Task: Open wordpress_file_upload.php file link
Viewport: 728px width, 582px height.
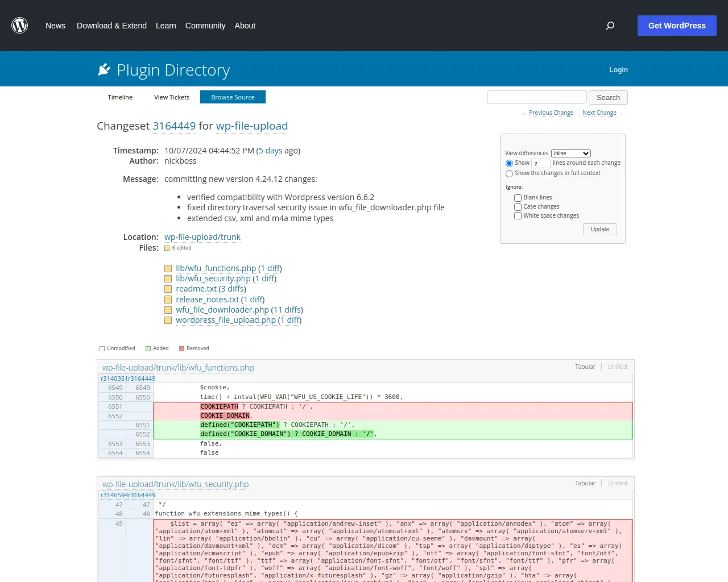Action: pos(226,320)
